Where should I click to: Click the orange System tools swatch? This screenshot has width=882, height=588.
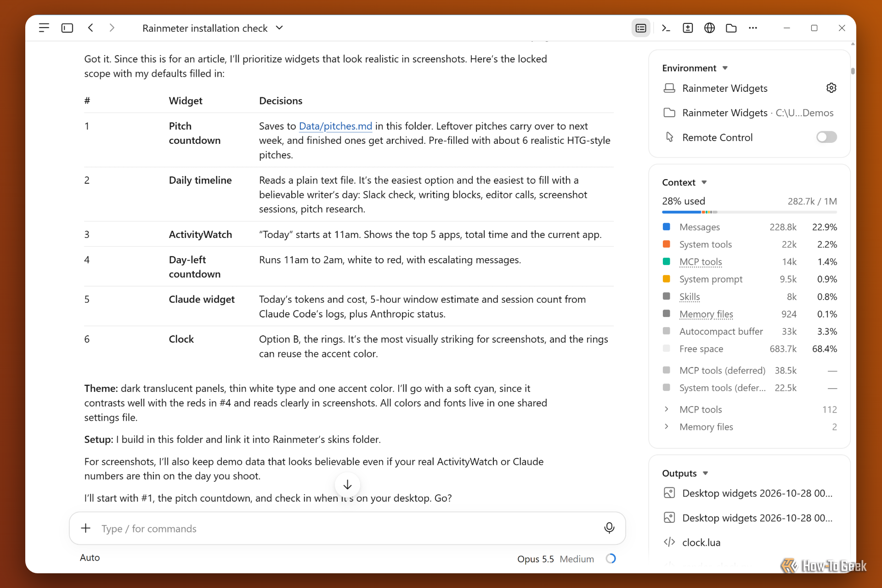(667, 244)
